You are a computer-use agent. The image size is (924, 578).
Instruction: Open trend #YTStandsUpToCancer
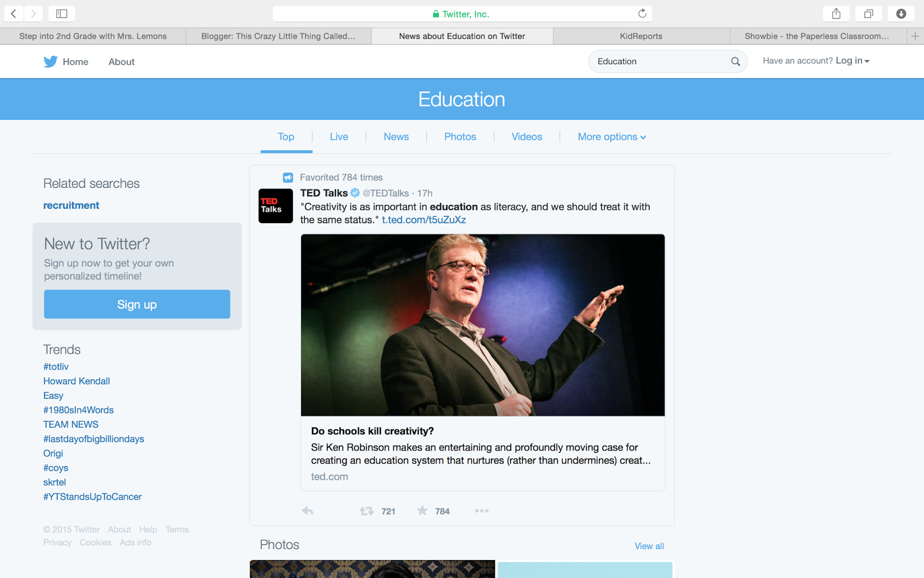click(x=92, y=497)
